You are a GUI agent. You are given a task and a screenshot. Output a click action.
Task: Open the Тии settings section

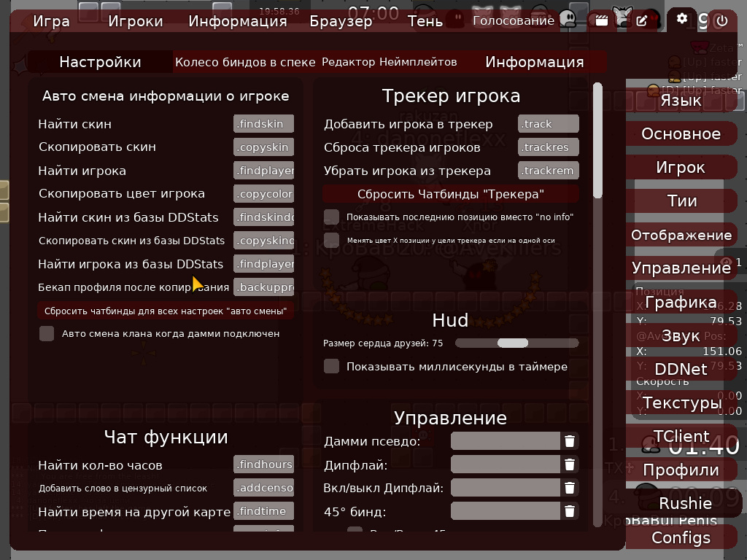tap(681, 201)
